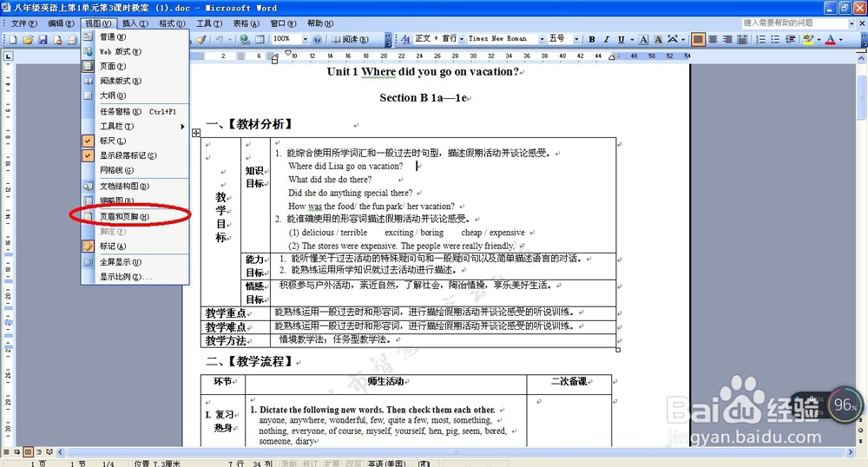Viewport: 868px width, 467px height.
Task: Click the left indent marker on ruler
Action: (274, 60)
